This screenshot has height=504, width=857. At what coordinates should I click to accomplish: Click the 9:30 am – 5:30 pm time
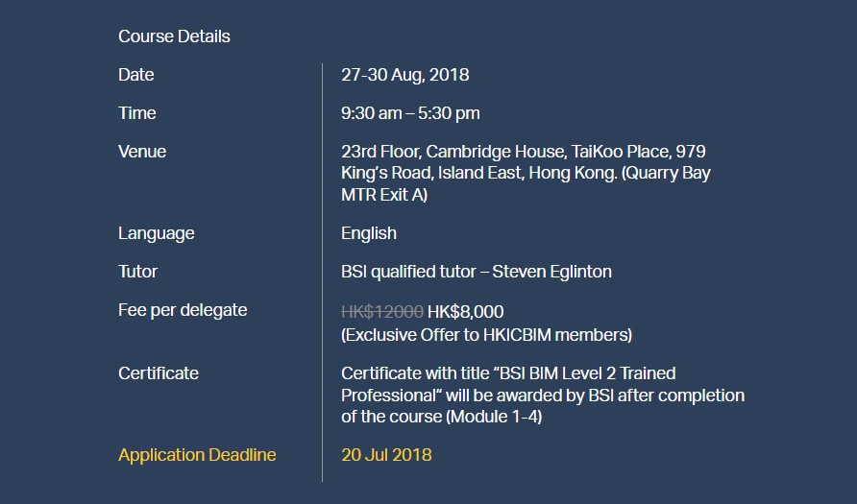click(x=410, y=113)
